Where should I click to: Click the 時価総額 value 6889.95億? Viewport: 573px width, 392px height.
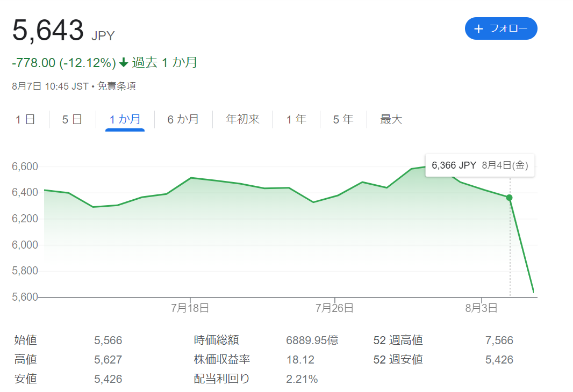(312, 340)
